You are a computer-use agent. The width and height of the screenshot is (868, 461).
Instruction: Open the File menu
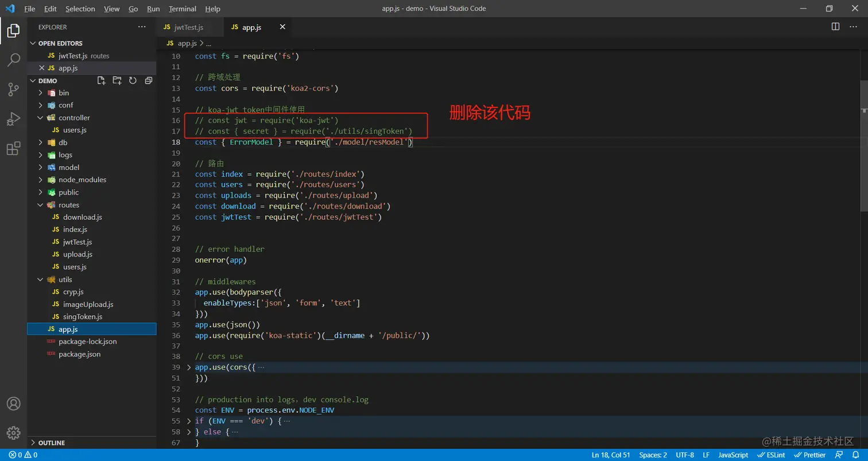click(x=30, y=9)
